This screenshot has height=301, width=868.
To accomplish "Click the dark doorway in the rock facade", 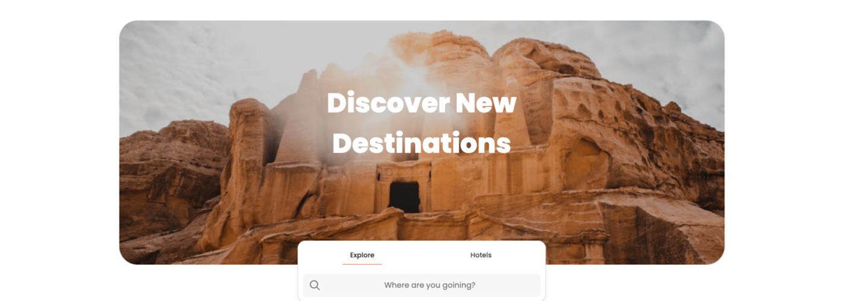I will click(x=404, y=197).
